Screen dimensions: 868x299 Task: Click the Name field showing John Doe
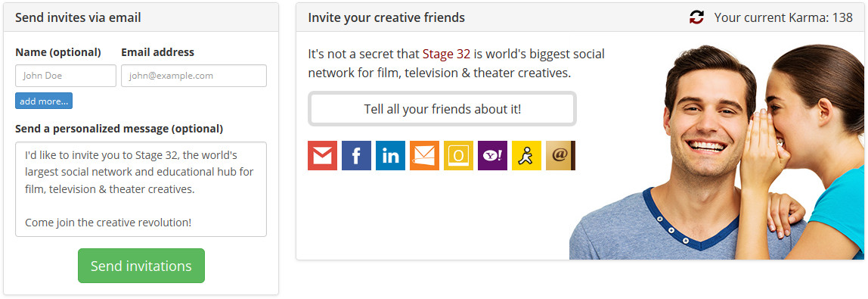[66, 76]
